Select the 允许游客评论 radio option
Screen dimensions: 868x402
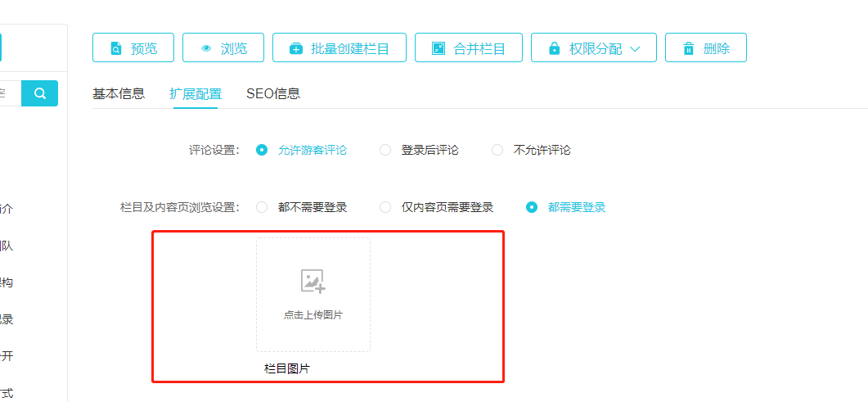pos(262,150)
